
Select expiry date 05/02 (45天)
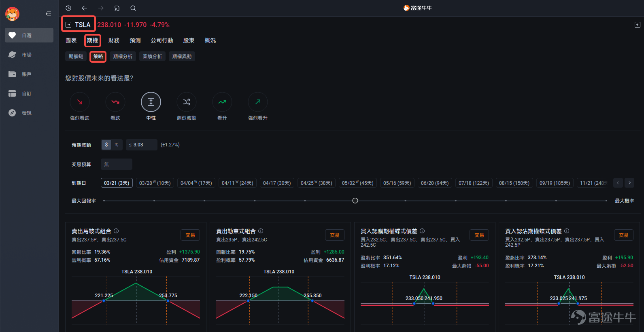(x=358, y=183)
